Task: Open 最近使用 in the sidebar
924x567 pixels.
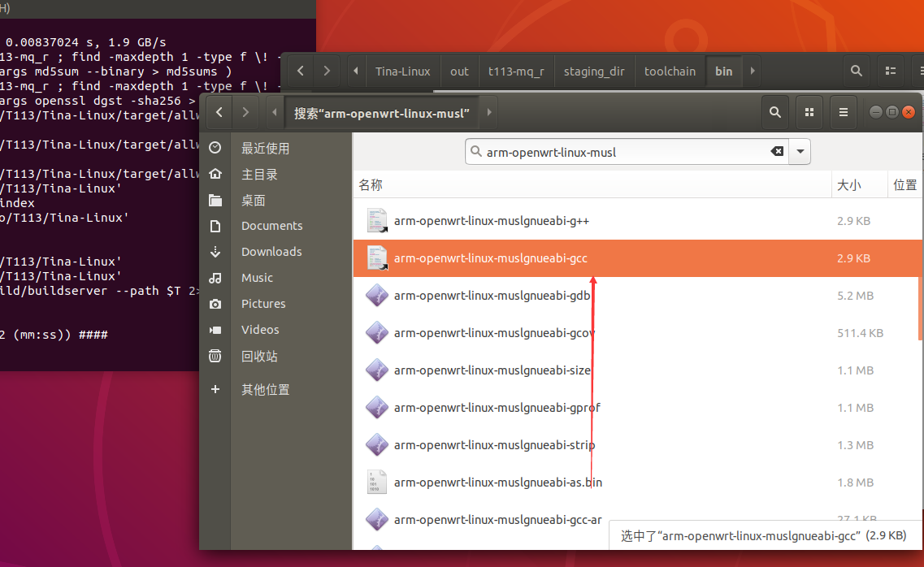Action: point(265,149)
